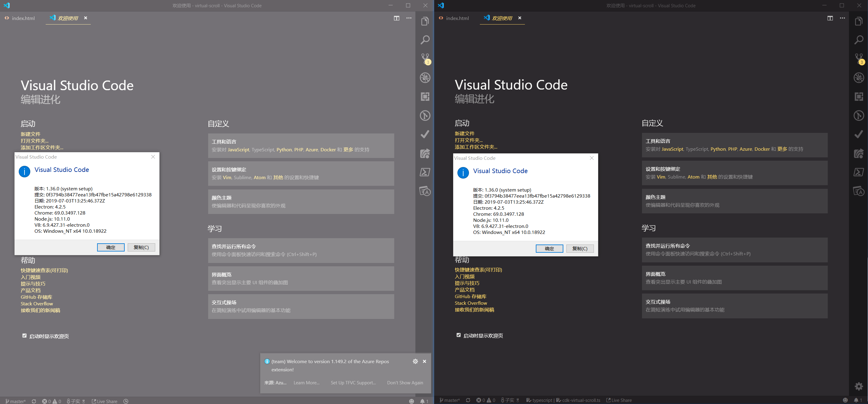
Task: Open Manage gear icon in right window
Action: [859, 386]
